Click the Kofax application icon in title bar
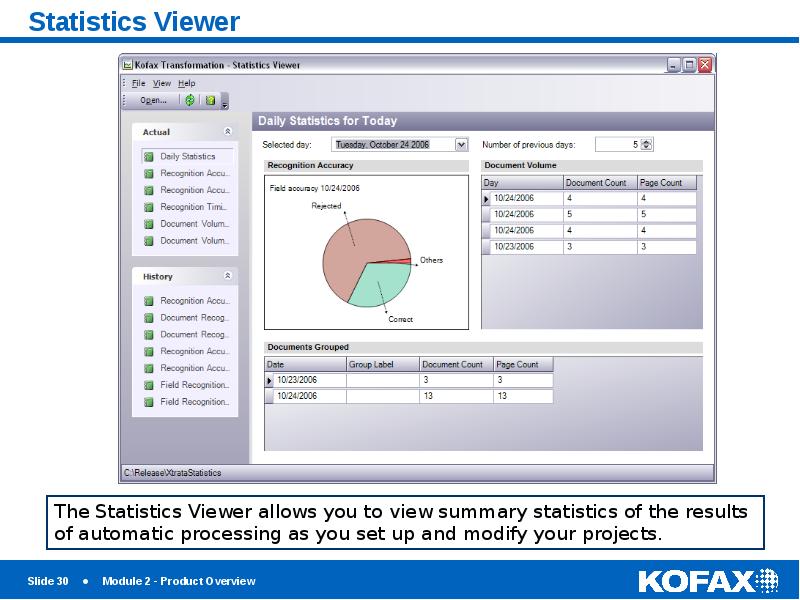The width and height of the screenshot is (800, 600). [x=127, y=64]
